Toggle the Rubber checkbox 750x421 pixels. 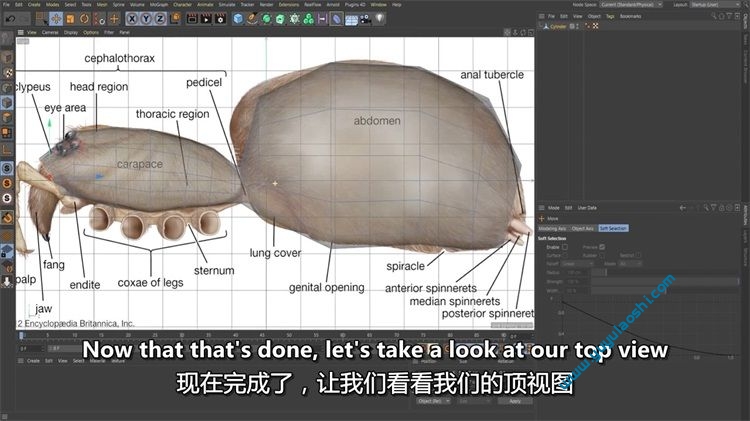click(602, 255)
